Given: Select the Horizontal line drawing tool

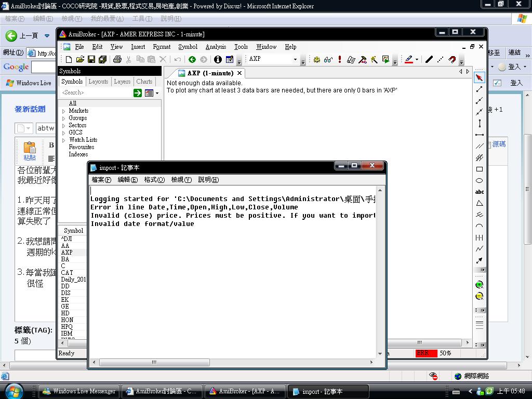Looking at the screenshot, I should pyautogui.click(x=480, y=135).
